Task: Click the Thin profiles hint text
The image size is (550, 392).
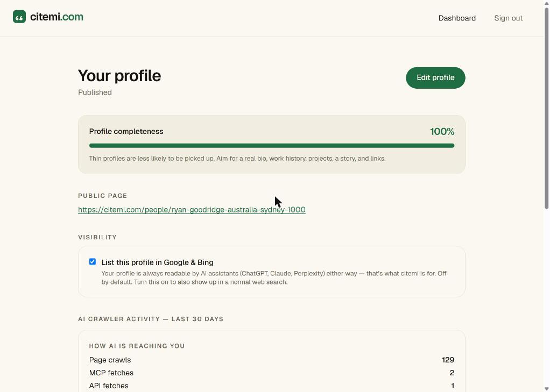Action: (237, 159)
